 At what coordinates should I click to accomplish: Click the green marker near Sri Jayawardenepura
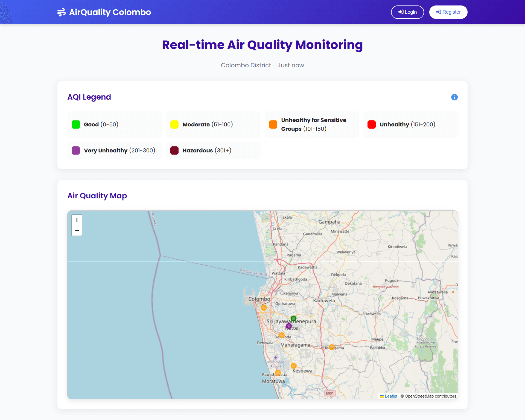click(293, 318)
